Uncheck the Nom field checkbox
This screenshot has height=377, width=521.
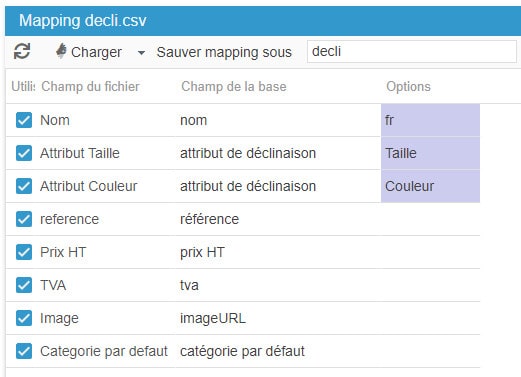24,120
